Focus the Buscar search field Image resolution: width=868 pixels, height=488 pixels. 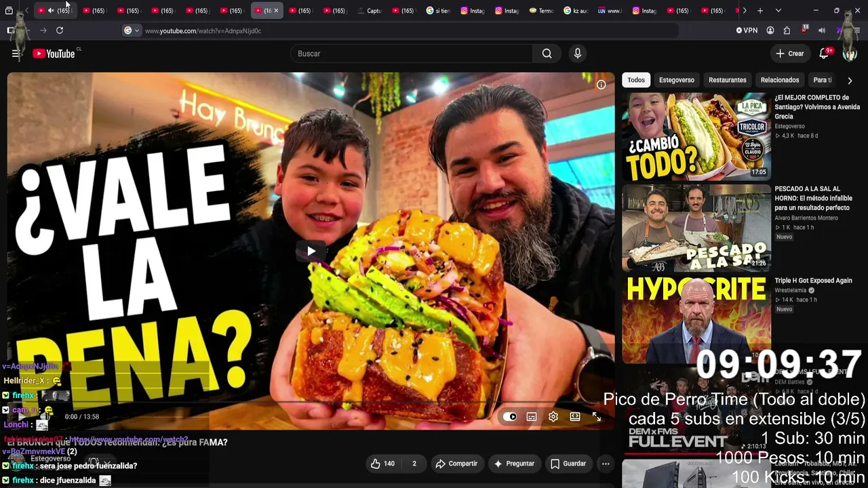(x=412, y=54)
